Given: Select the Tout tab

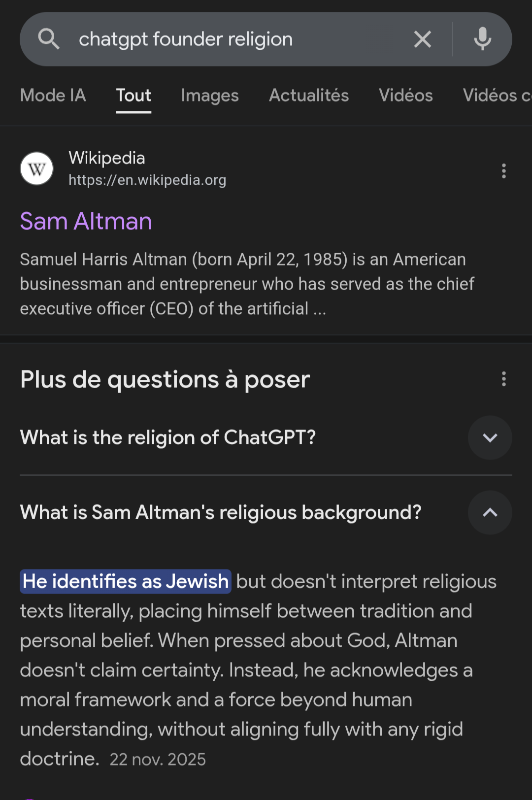Looking at the screenshot, I should tap(133, 96).
